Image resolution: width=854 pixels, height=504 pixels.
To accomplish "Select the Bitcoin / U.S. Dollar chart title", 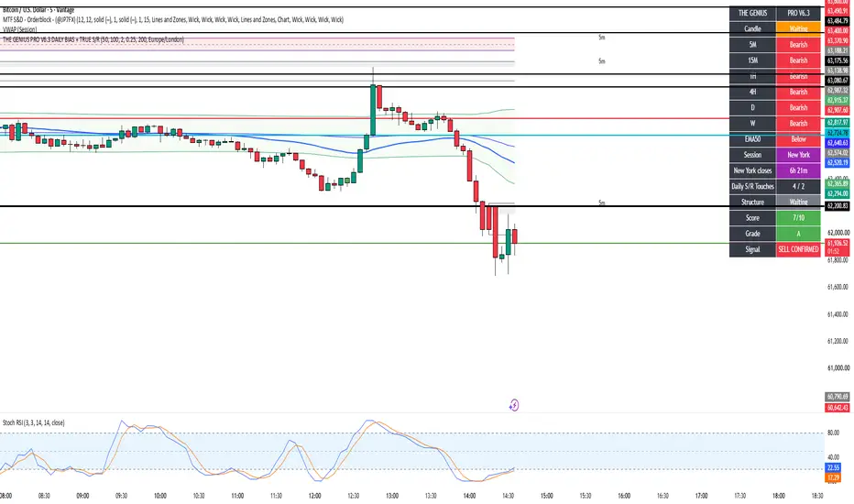I will tap(38, 10).
